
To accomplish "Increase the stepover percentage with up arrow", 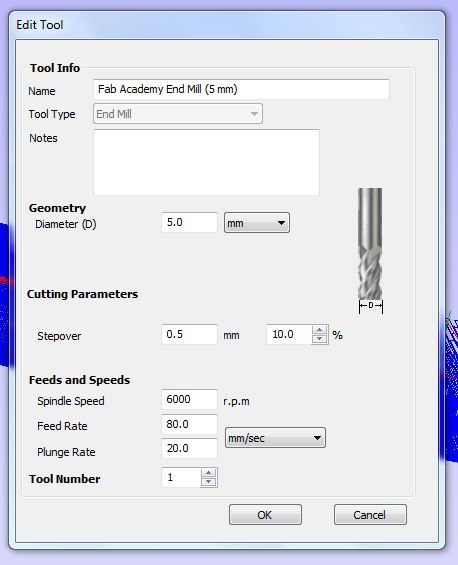I will (319, 330).
